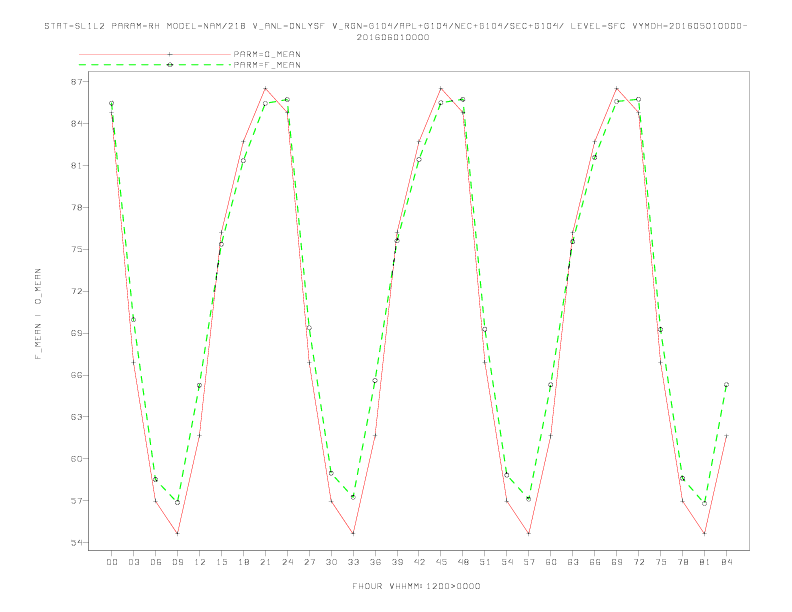Click the F_MEAN circle marker at forecast hour 72
The image size is (792, 612).
[x=638, y=99]
